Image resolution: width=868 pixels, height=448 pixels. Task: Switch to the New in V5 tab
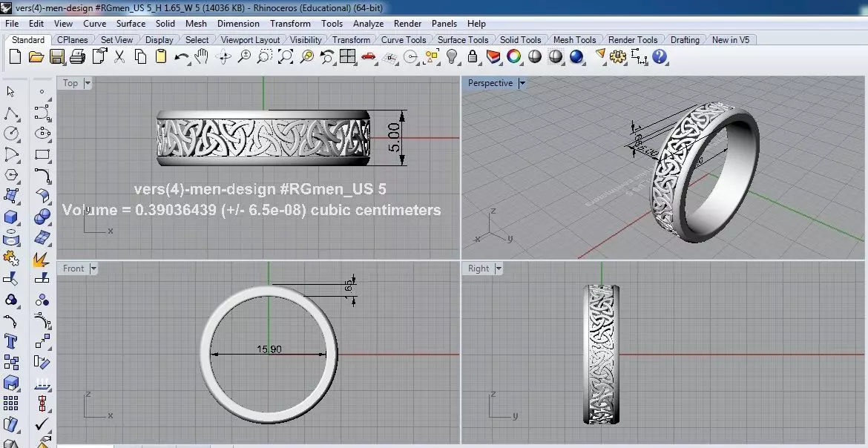(x=731, y=40)
